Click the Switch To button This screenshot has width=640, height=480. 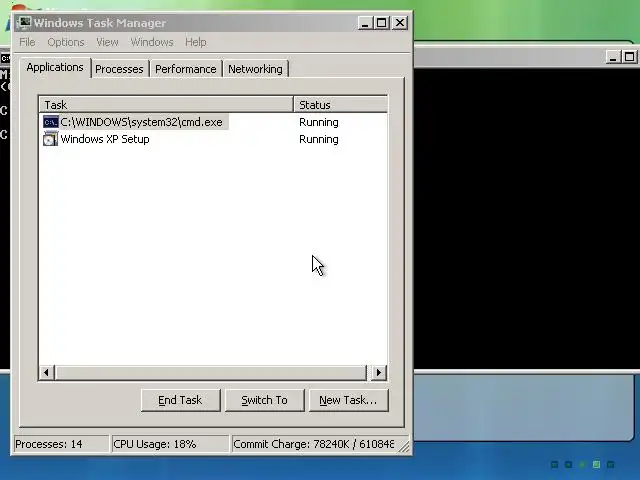pyautogui.click(x=264, y=400)
